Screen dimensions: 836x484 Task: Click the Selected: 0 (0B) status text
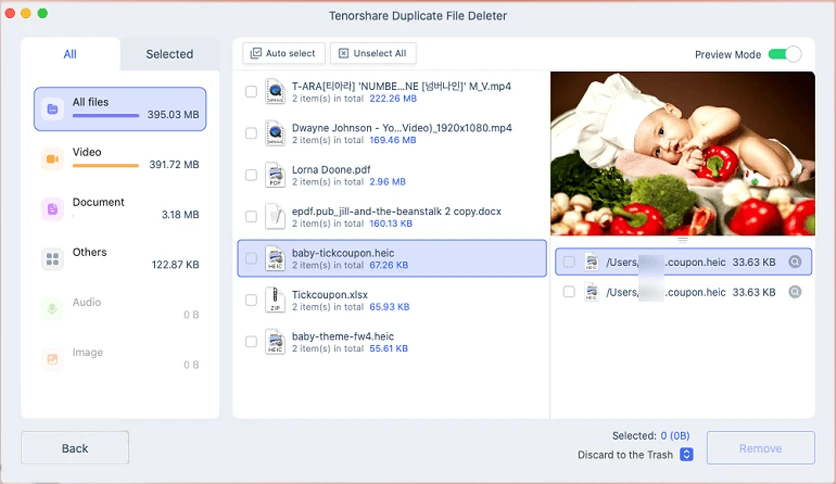[x=651, y=435]
